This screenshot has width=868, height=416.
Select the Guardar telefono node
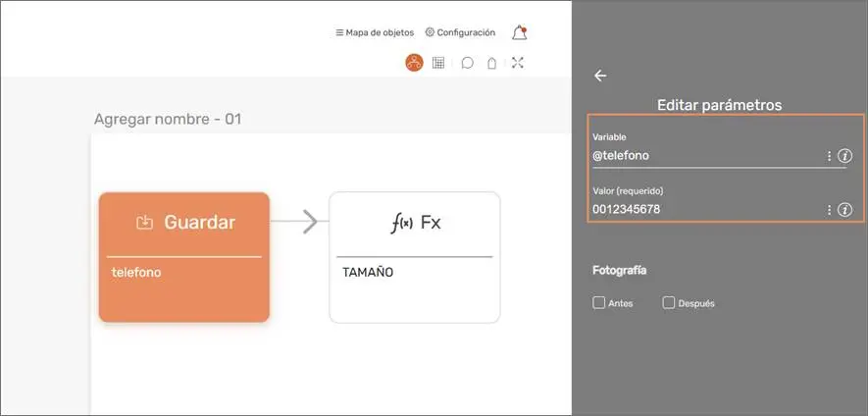183,256
